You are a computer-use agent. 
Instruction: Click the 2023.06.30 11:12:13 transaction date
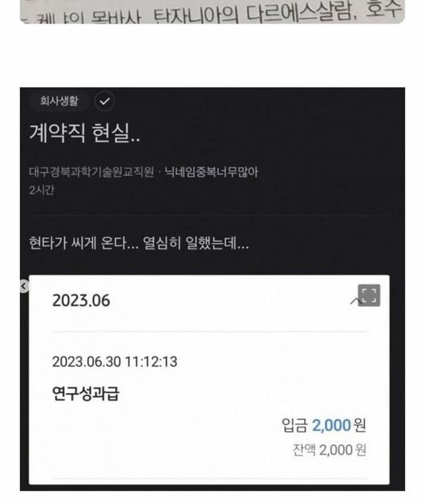click(115, 362)
